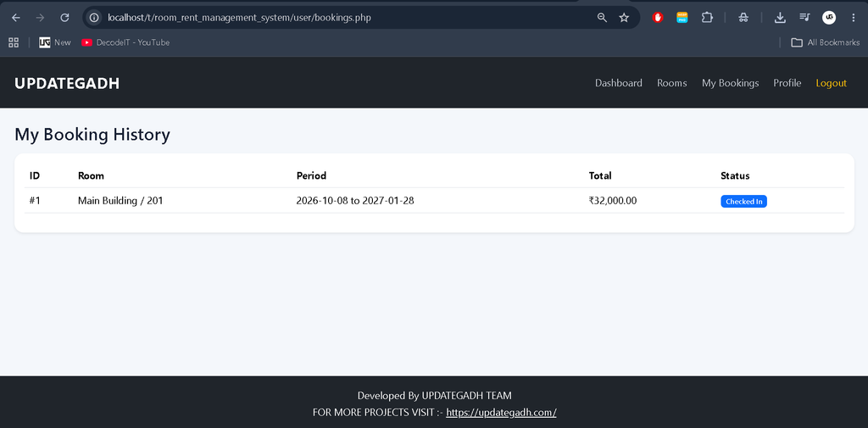Open the browser profile avatar
Screen dimensions: 868x428
pos(829,18)
